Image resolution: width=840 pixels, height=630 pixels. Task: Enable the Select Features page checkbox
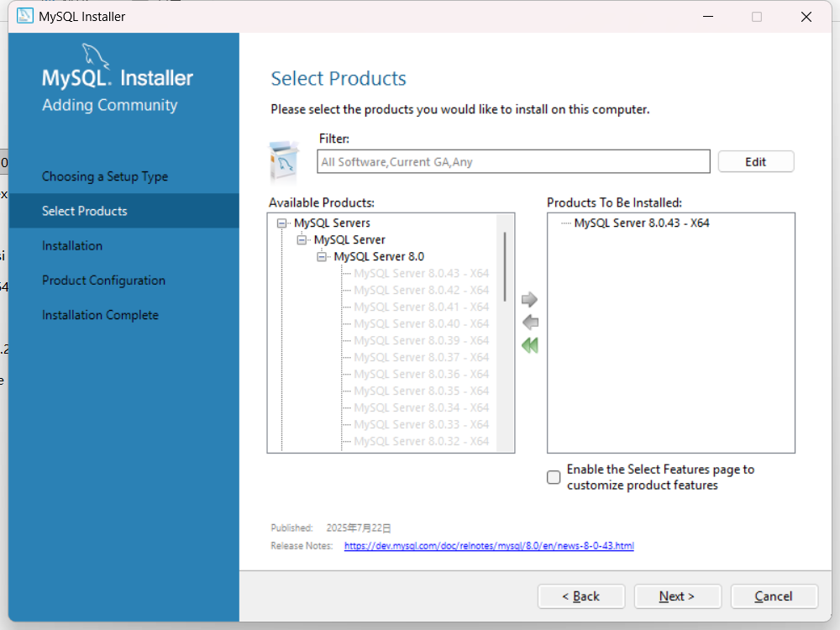[x=554, y=477]
